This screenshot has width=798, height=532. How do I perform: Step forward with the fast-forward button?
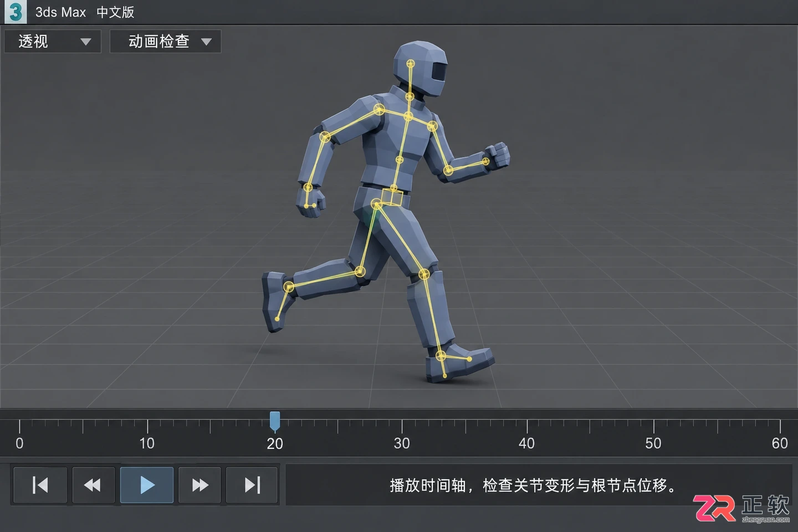tap(199, 485)
